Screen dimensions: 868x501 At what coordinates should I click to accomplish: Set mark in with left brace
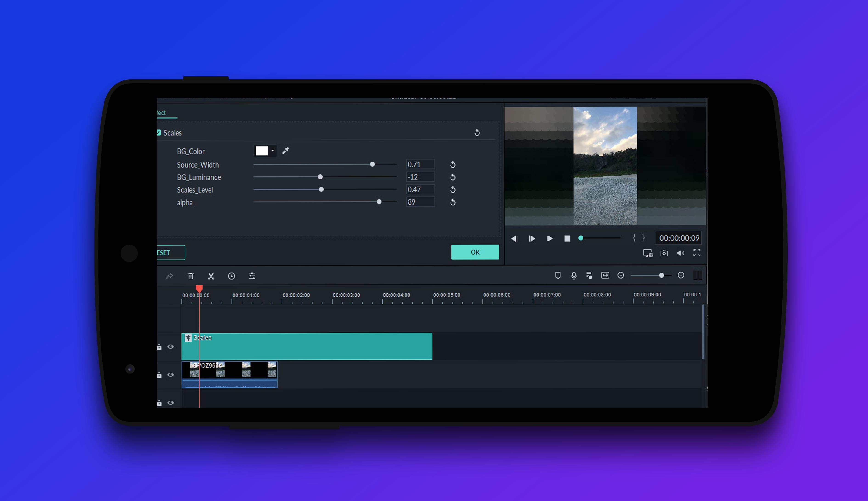634,238
